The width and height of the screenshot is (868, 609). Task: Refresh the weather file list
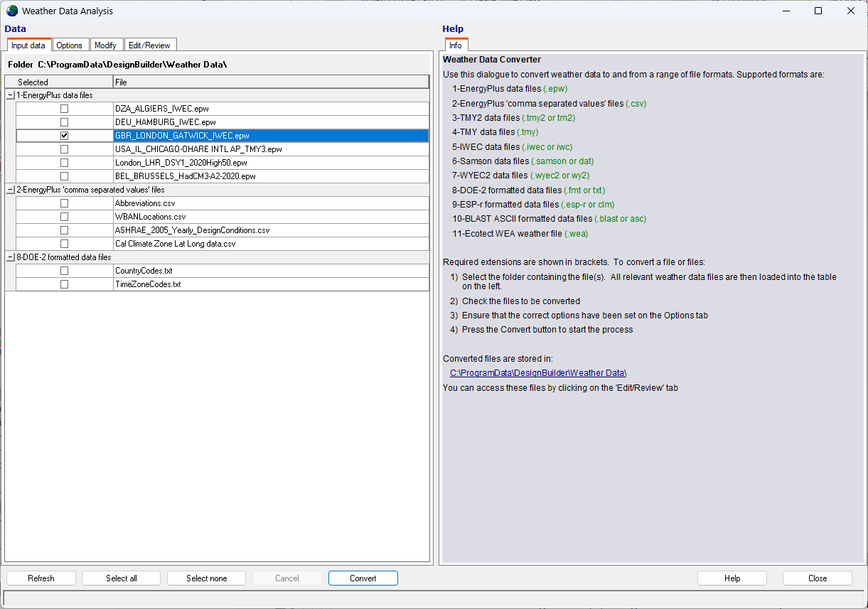click(x=41, y=578)
